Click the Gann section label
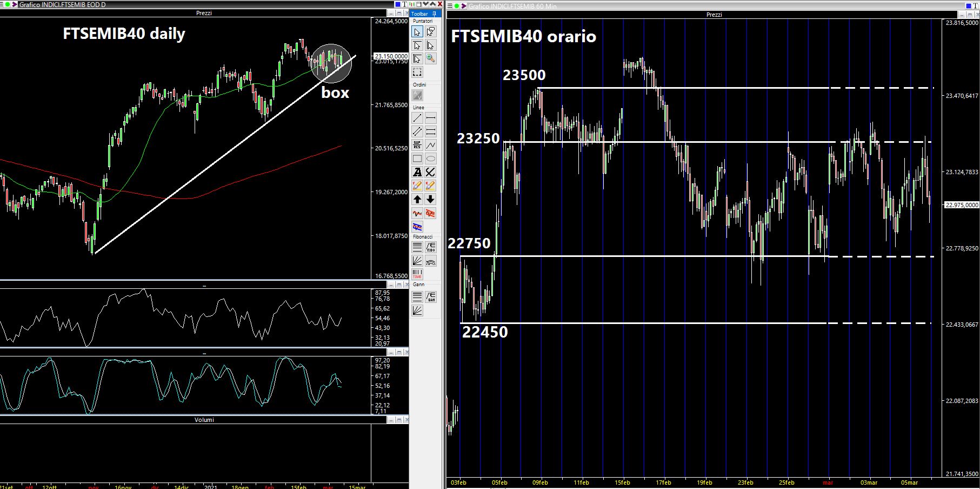Viewport: 980px width, 489px height. 418,285
